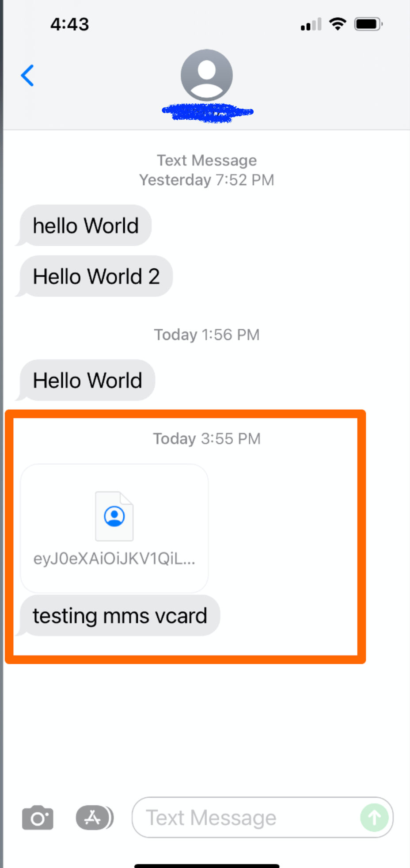Tap the green send arrow button

tap(374, 818)
